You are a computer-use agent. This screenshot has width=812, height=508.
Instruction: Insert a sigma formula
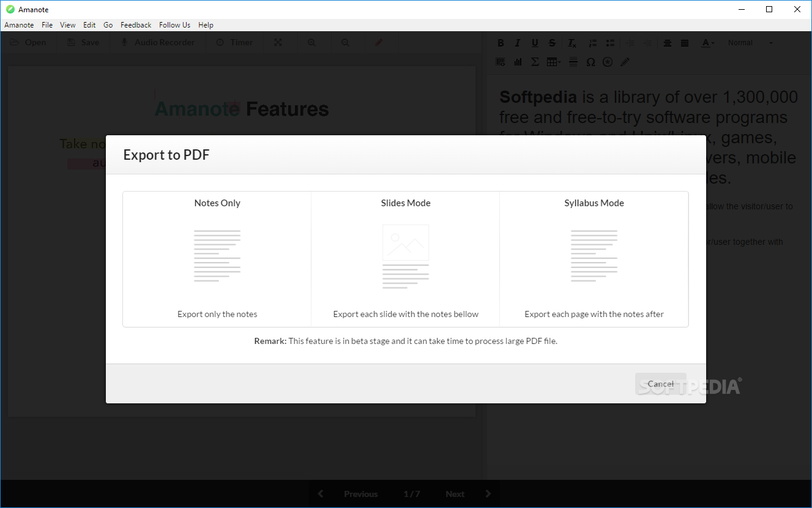(535, 62)
